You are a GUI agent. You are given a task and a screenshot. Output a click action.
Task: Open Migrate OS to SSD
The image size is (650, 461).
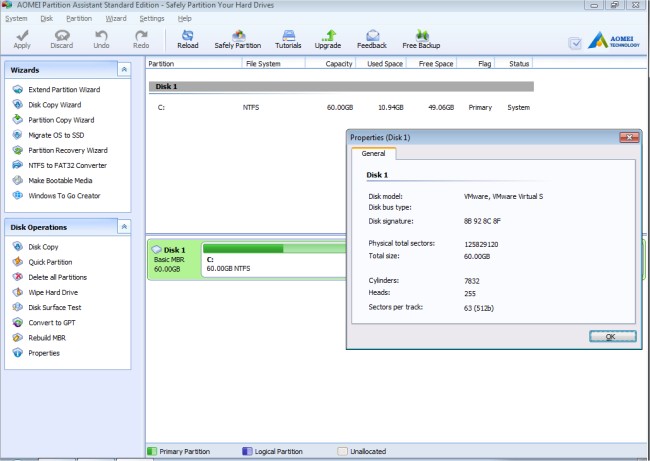(x=56, y=135)
